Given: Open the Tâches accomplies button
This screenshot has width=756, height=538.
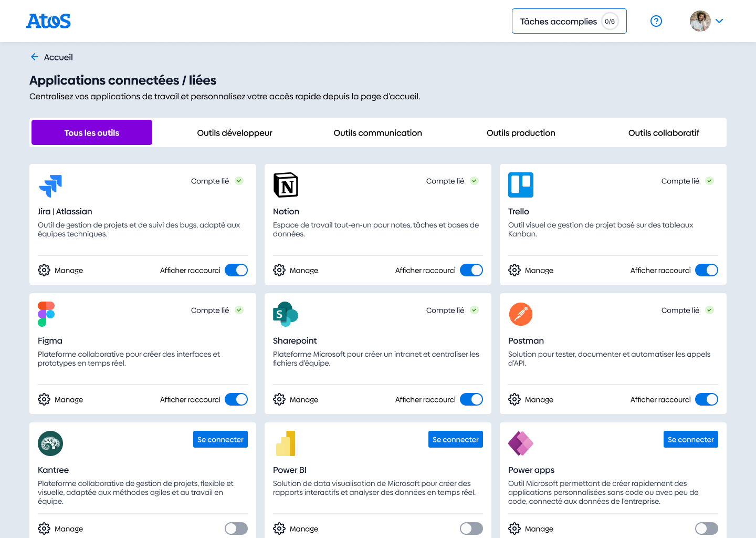Looking at the screenshot, I should [569, 21].
